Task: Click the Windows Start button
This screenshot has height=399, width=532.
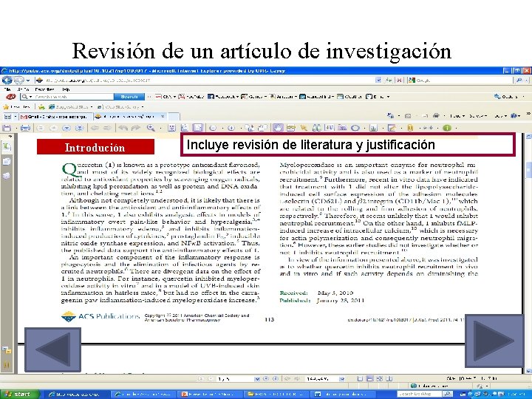Action: [20, 395]
